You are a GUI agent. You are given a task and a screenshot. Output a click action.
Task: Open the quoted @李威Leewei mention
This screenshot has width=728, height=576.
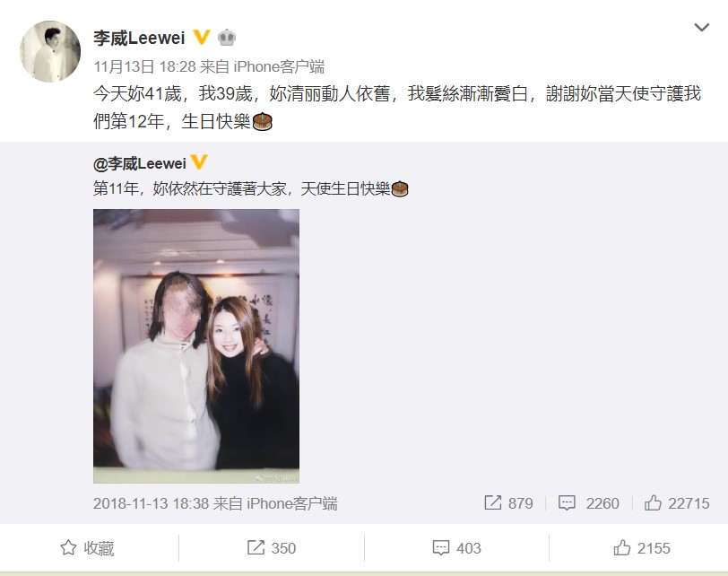[140, 163]
